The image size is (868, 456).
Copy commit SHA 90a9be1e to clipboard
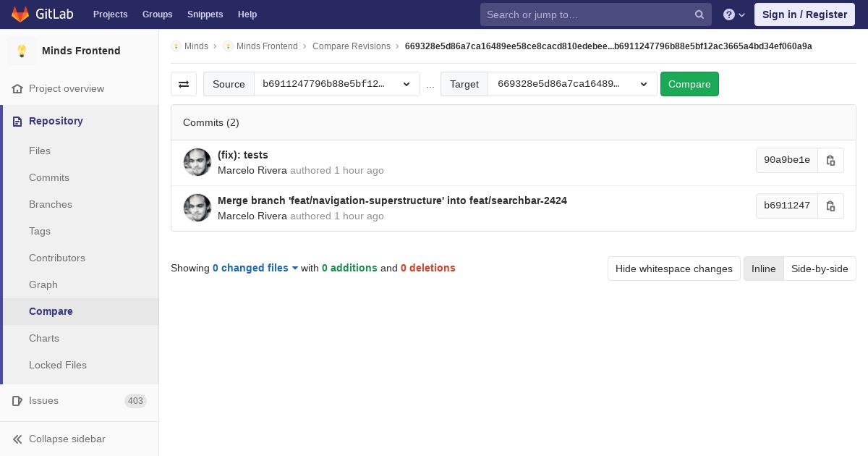click(830, 161)
